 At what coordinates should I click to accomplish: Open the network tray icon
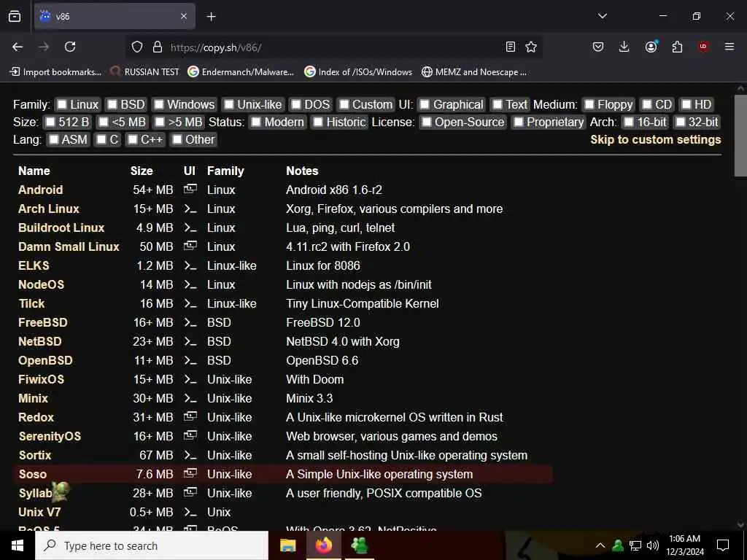pyautogui.click(x=635, y=545)
